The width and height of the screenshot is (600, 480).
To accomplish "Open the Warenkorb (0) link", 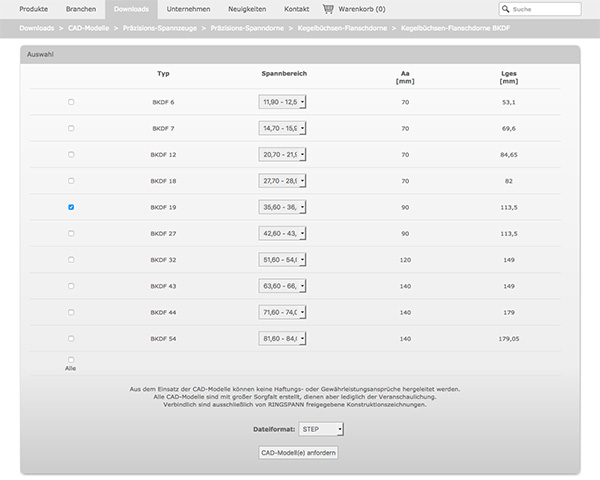I will tap(362, 9).
